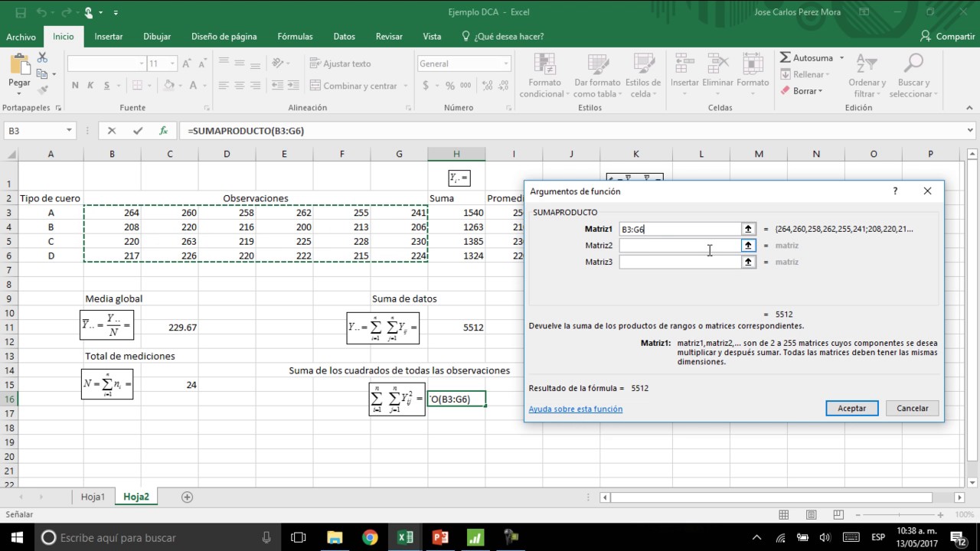Open Estilos de celda gallery
980x551 pixels.
click(x=642, y=76)
